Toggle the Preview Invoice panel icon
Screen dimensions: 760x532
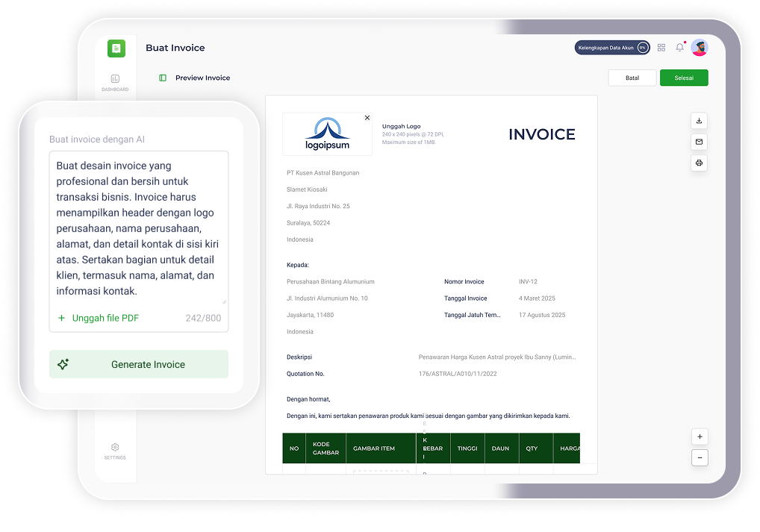(163, 78)
